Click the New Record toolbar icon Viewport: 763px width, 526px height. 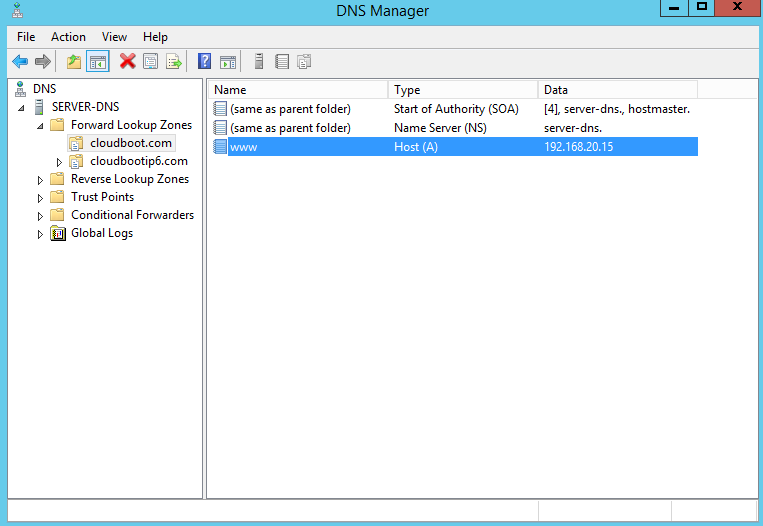(282, 62)
